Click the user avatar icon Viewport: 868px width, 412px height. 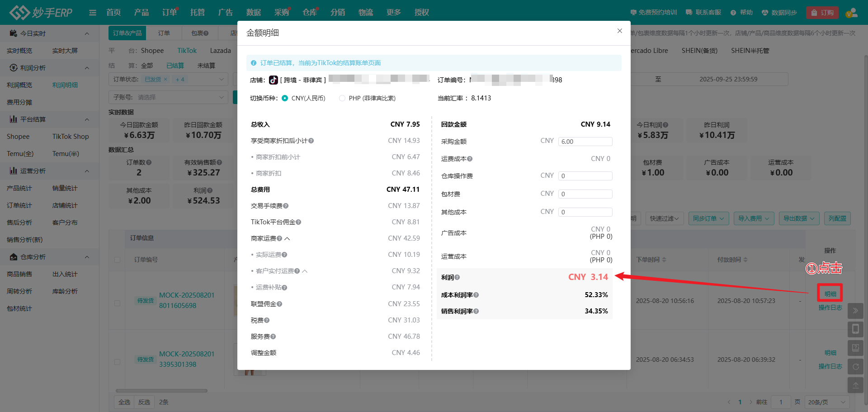pyautogui.click(x=852, y=13)
